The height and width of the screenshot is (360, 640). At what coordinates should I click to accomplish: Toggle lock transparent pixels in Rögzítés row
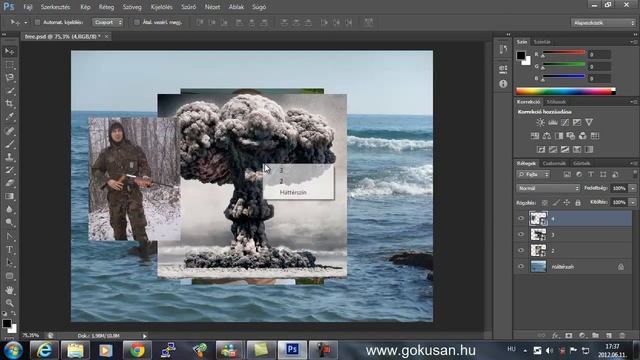coord(544,202)
